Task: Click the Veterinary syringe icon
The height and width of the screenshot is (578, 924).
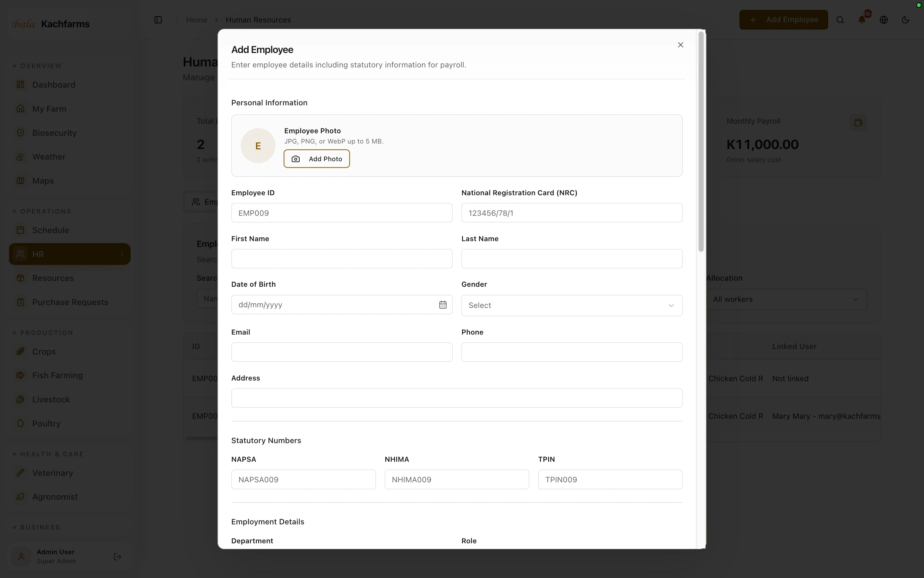Action: (x=21, y=473)
